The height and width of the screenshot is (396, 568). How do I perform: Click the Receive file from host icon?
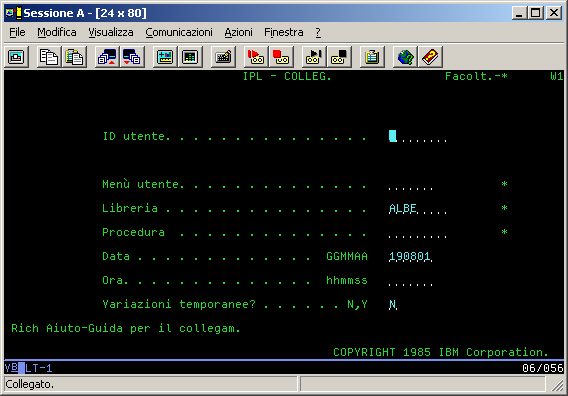[132, 57]
